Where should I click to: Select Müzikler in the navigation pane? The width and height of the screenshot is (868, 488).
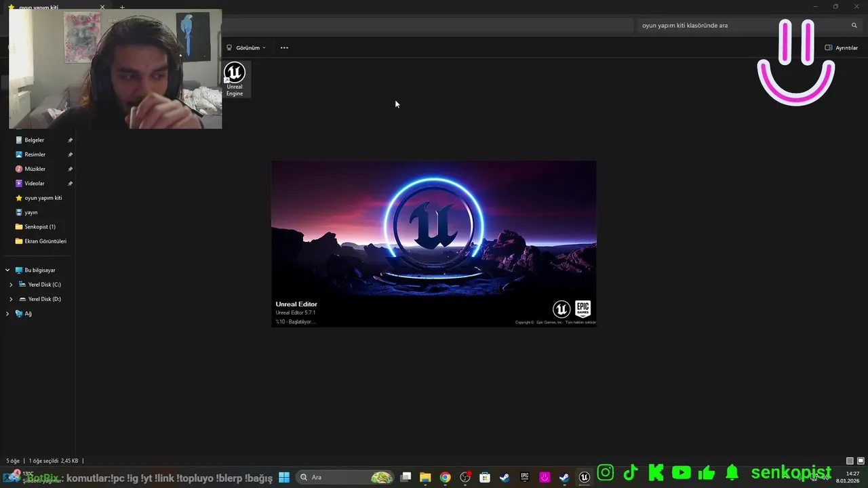coord(35,169)
